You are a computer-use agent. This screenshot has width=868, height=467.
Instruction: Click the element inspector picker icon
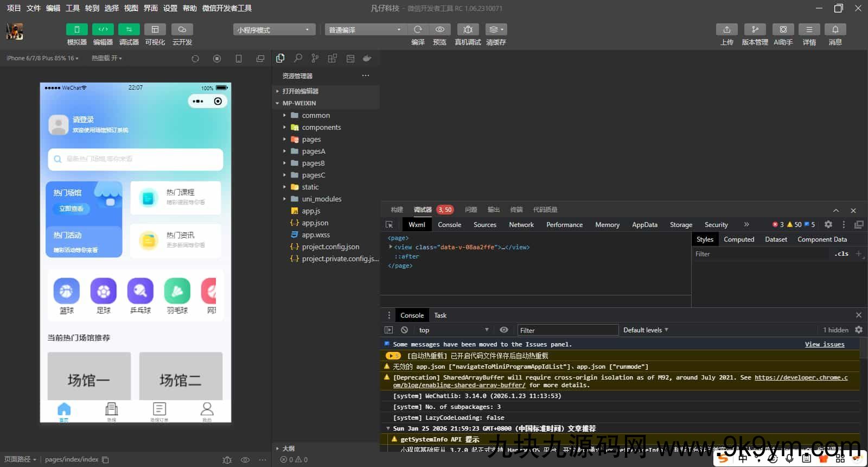point(389,225)
